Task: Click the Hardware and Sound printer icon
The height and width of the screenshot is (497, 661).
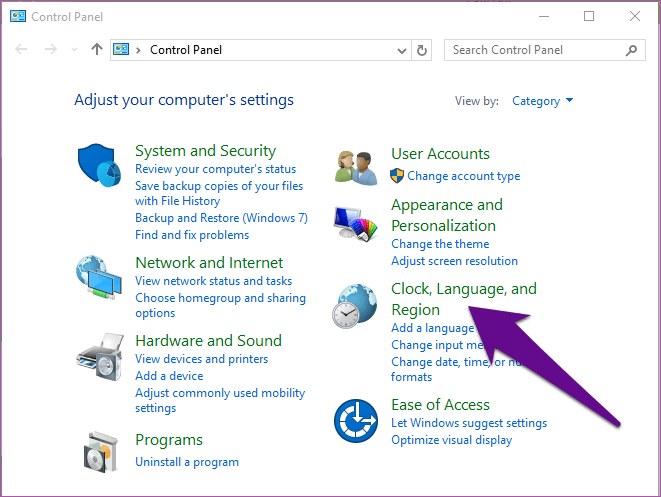Action: pyautogui.click(x=100, y=357)
